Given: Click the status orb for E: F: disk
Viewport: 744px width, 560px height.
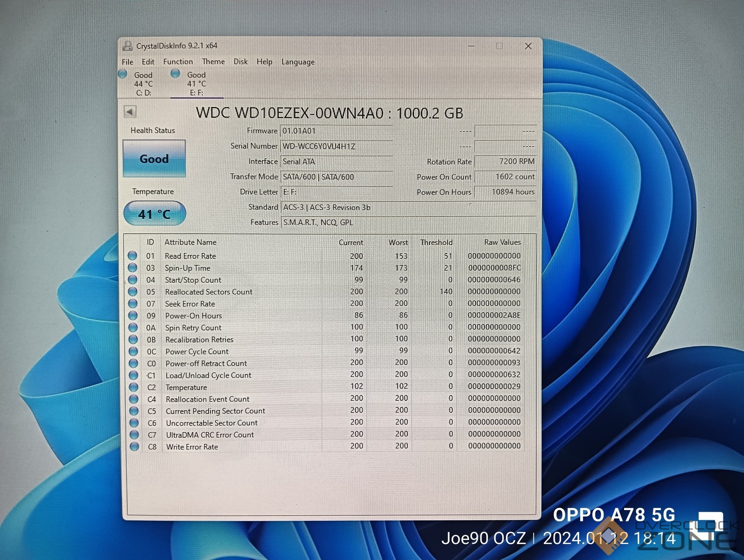Looking at the screenshot, I should [175, 73].
